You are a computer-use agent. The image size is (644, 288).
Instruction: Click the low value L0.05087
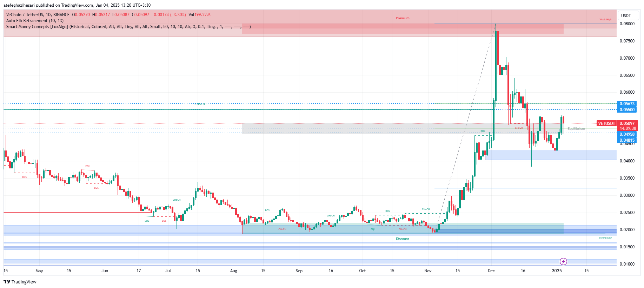coord(121,15)
